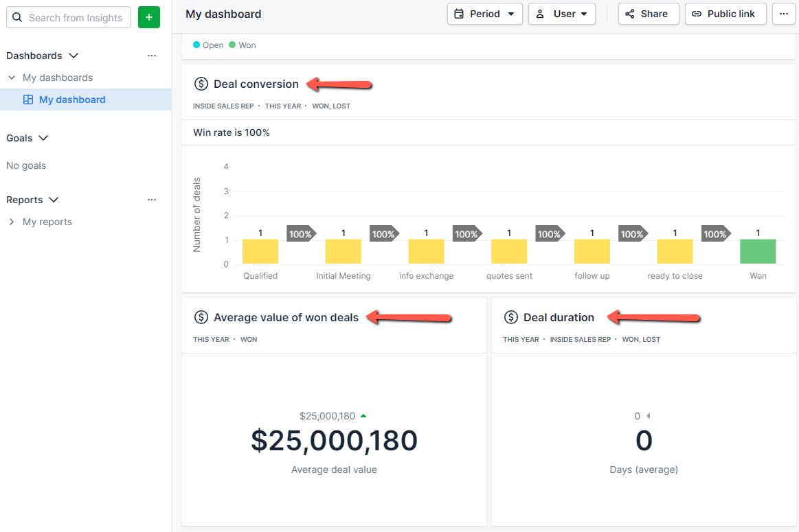Click the Days (average) caption
The width and height of the screenshot is (799, 532).
644,470
